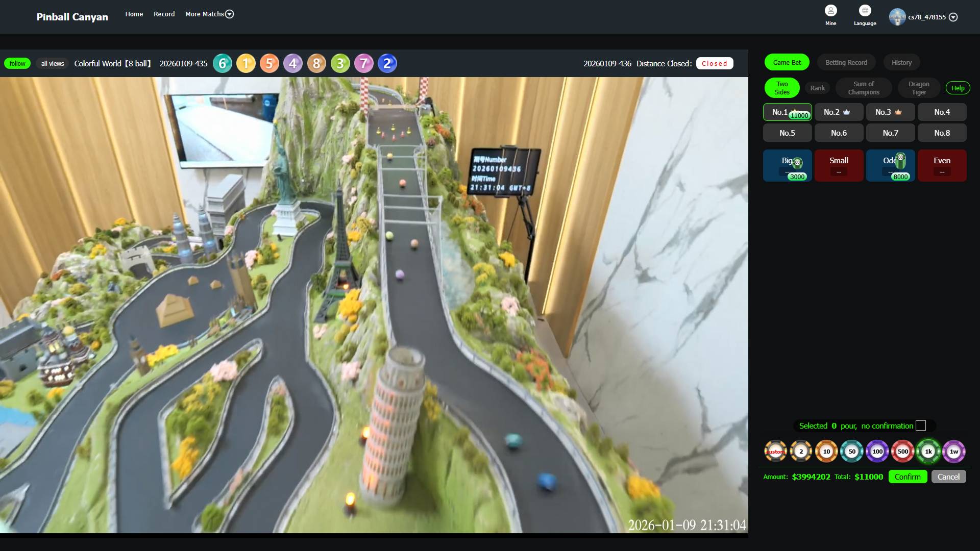The width and height of the screenshot is (980, 551).
Task: Click the custom amount chip
Action: (775, 452)
